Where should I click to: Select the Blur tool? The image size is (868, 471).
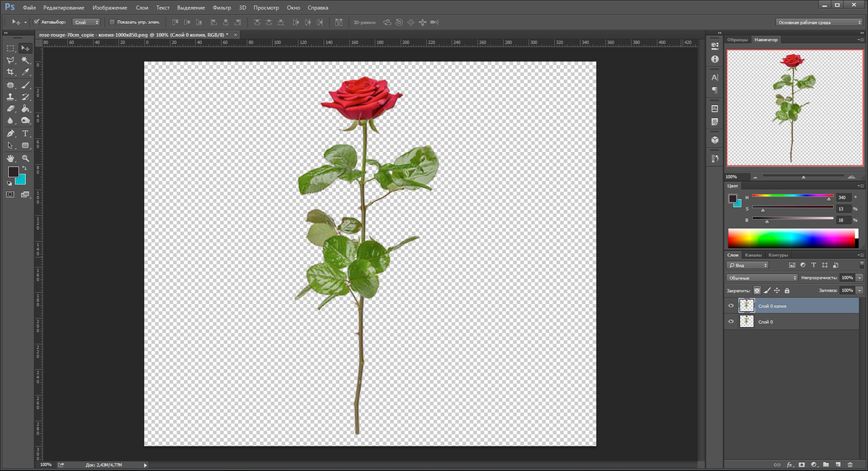10,121
